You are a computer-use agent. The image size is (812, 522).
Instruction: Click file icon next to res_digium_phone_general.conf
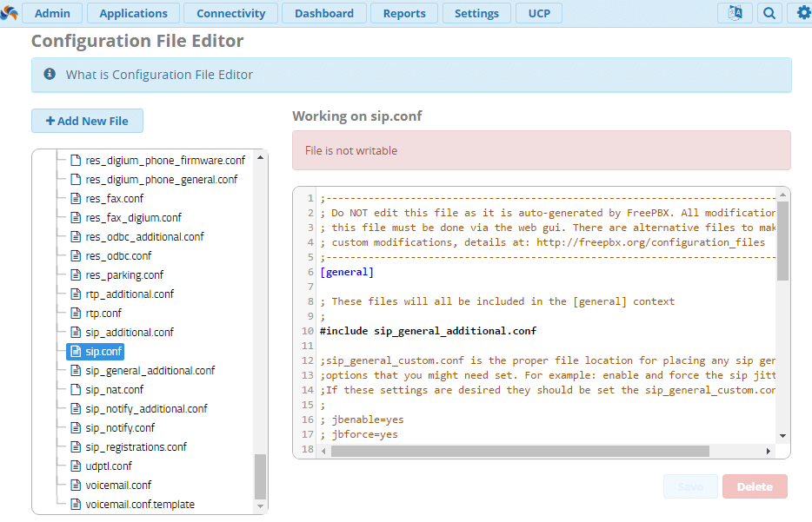coord(76,180)
